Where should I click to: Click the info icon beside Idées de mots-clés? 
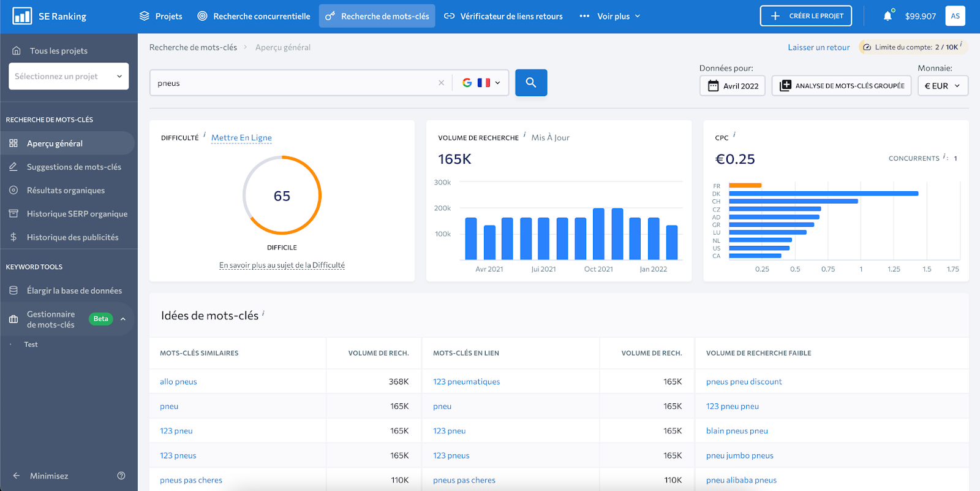click(x=263, y=313)
